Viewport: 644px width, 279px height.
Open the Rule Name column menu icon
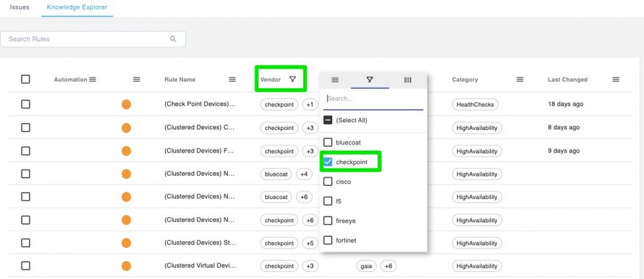pos(233,79)
